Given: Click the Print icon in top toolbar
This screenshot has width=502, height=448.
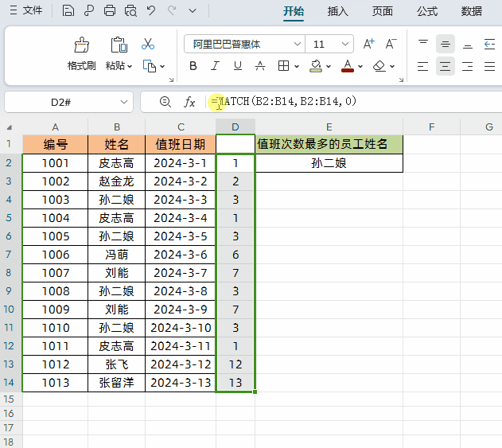Looking at the screenshot, I should tap(110, 11).
